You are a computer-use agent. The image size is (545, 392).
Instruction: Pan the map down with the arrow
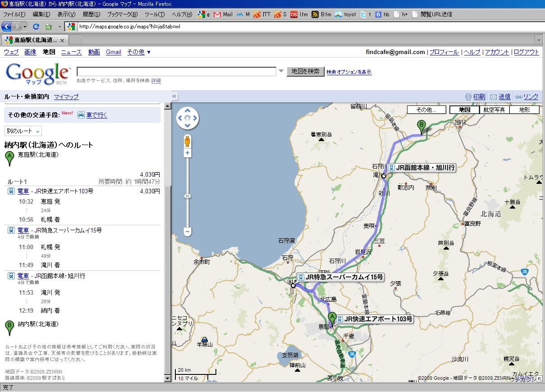coord(188,125)
